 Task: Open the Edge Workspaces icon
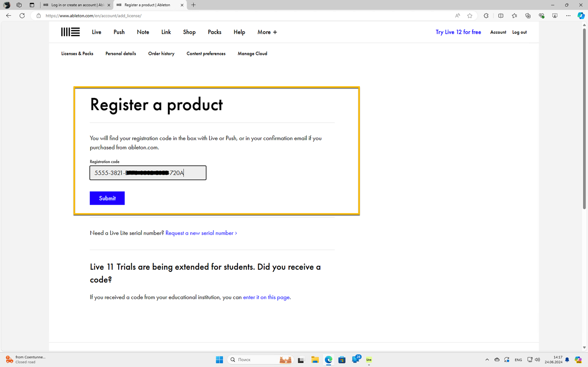[x=19, y=5]
